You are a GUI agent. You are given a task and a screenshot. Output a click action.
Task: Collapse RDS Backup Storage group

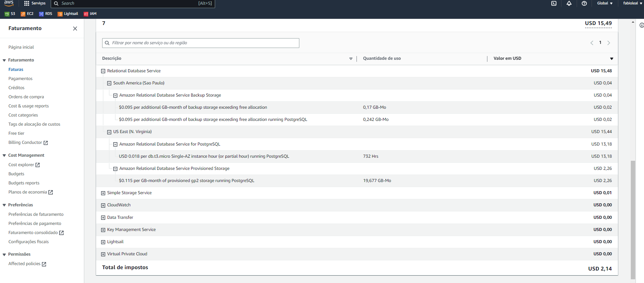click(115, 96)
